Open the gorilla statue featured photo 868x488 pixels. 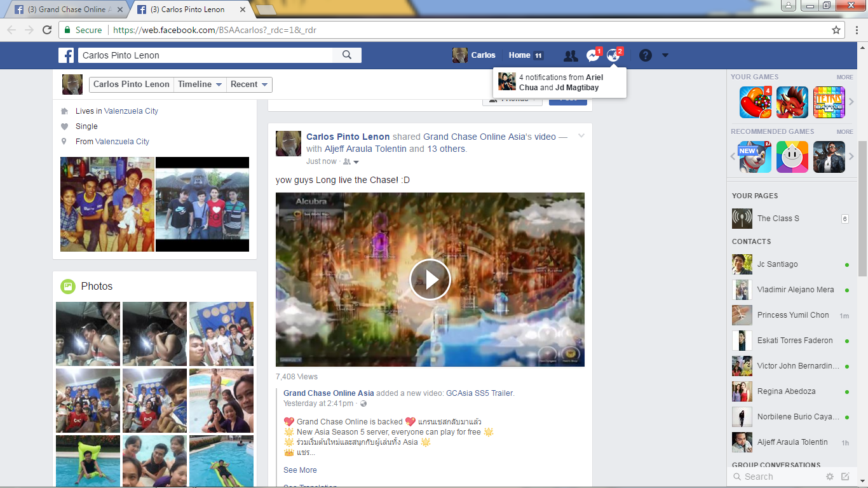pyautogui.click(x=202, y=204)
